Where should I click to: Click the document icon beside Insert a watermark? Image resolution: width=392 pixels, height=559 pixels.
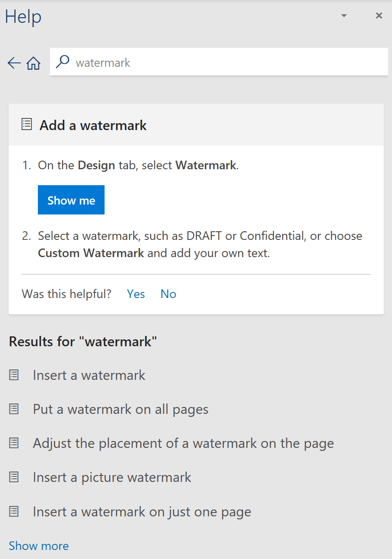point(14,375)
